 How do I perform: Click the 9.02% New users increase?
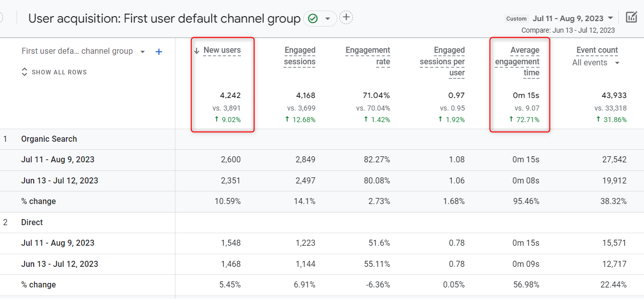[227, 120]
